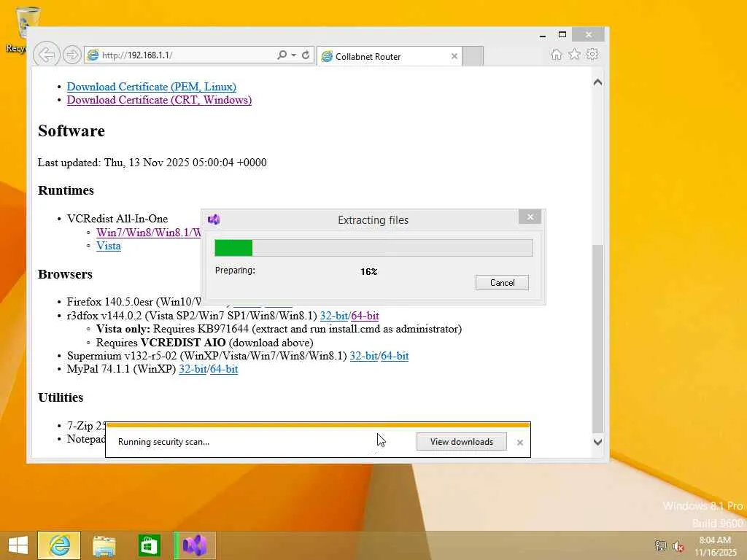Click the page vertical scrollbar thumb

click(x=598, y=338)
